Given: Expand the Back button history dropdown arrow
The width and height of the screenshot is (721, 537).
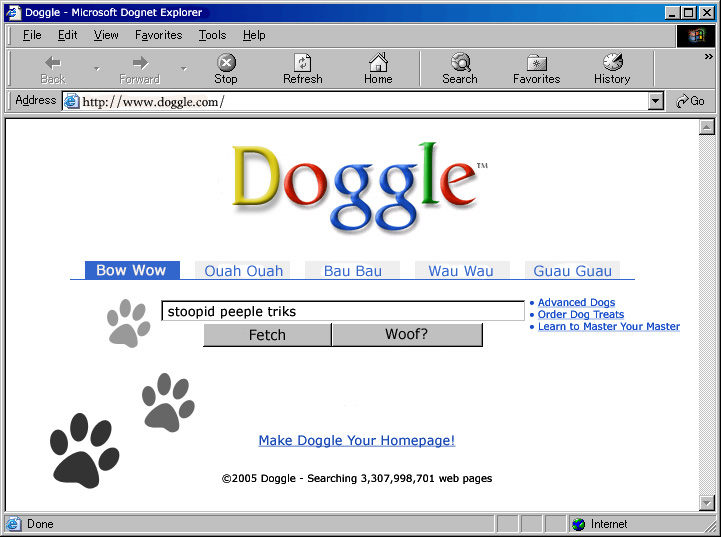Looking at the screenshot, I should (x=97, y=69).
